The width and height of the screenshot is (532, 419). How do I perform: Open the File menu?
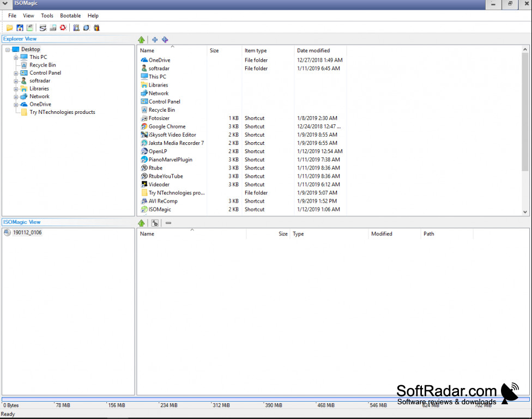pyautogui.click(x=12, y=16)
